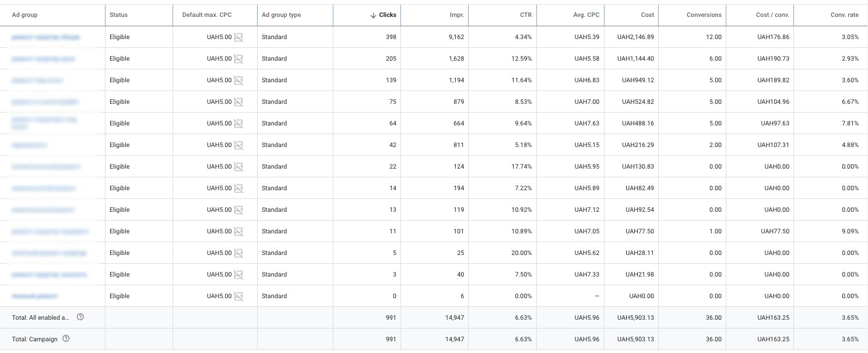Image resolution: width=868 pixels, height=353 pixels.
Task: Open the two-line ad group link with 64 clicks
Action: [x=44, y=123]
